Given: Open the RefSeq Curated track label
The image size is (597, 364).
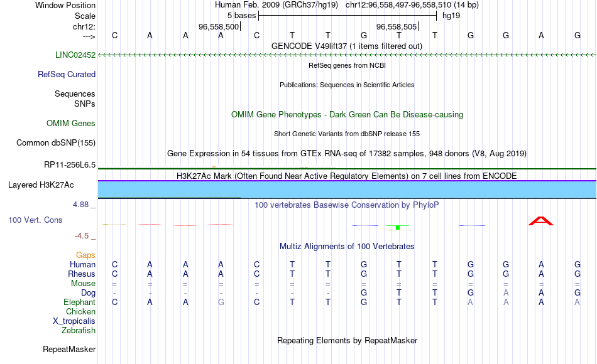Looking at the screenshot, I should (67, 74).
